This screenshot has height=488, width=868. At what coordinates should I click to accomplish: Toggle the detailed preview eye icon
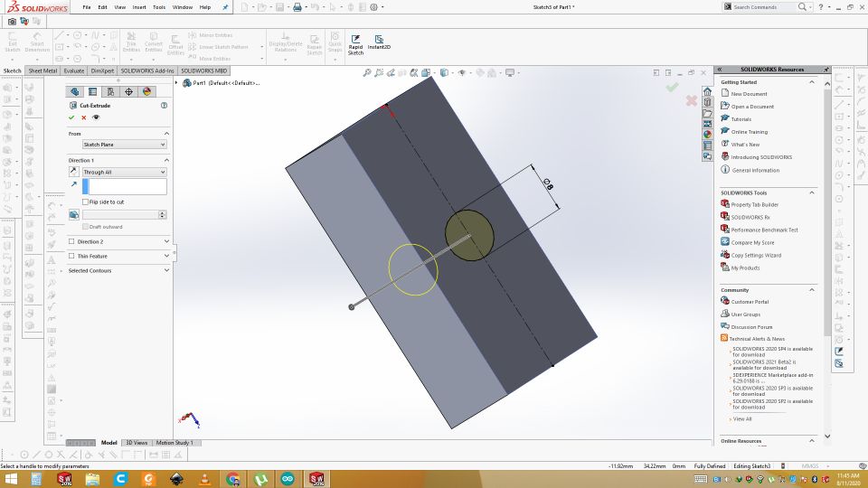pos(96,117)
